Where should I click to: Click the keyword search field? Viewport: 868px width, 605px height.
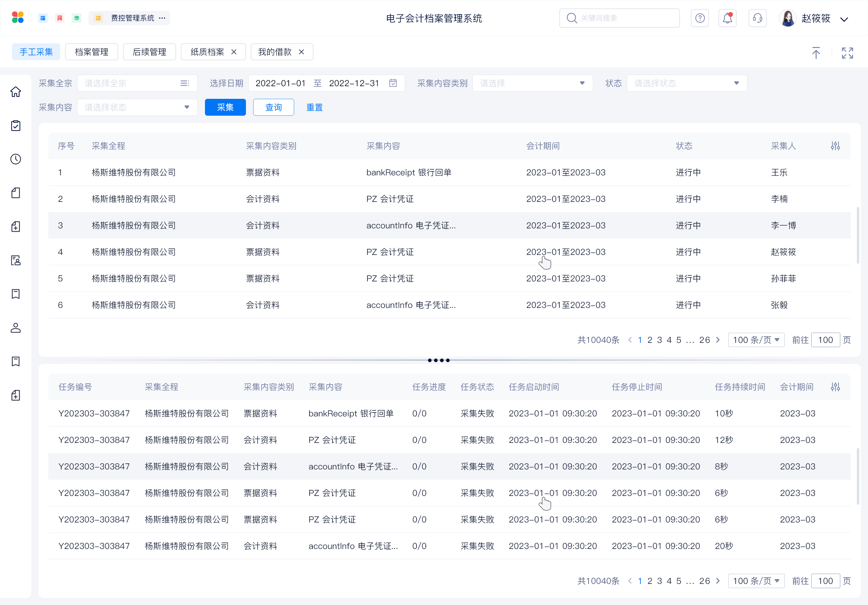click(x=619, y=18)
